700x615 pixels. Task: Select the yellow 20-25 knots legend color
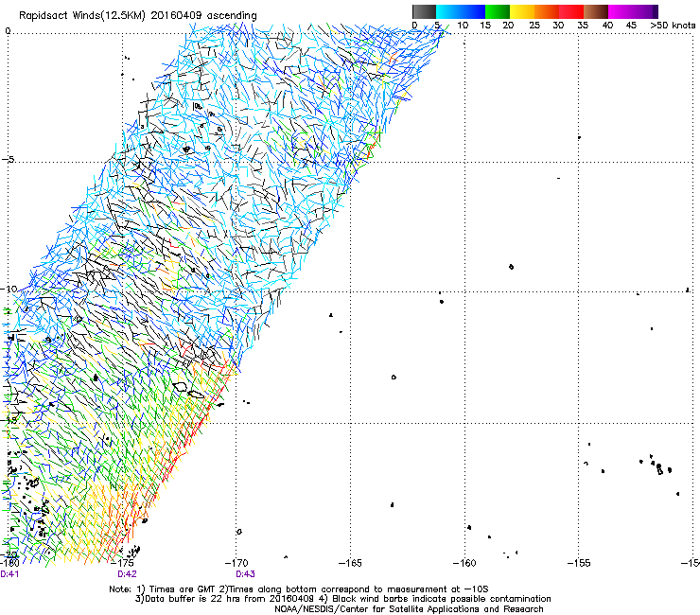pos(522,11)
